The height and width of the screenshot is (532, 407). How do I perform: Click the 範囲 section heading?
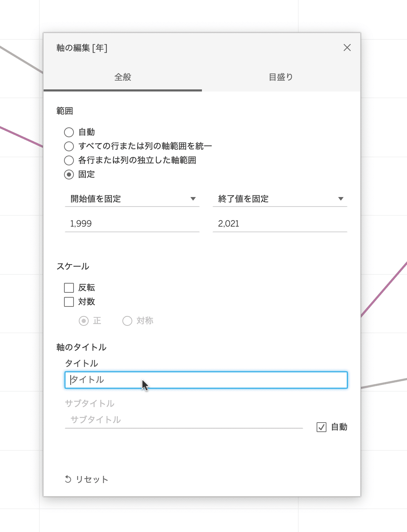65,111
